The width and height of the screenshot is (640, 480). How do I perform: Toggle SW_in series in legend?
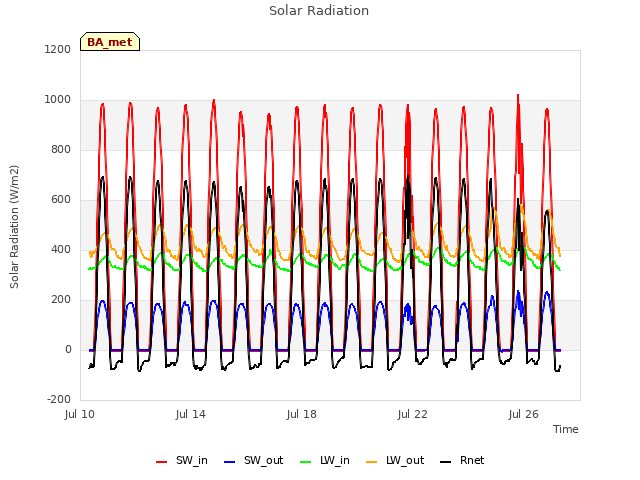click(182, 461)
